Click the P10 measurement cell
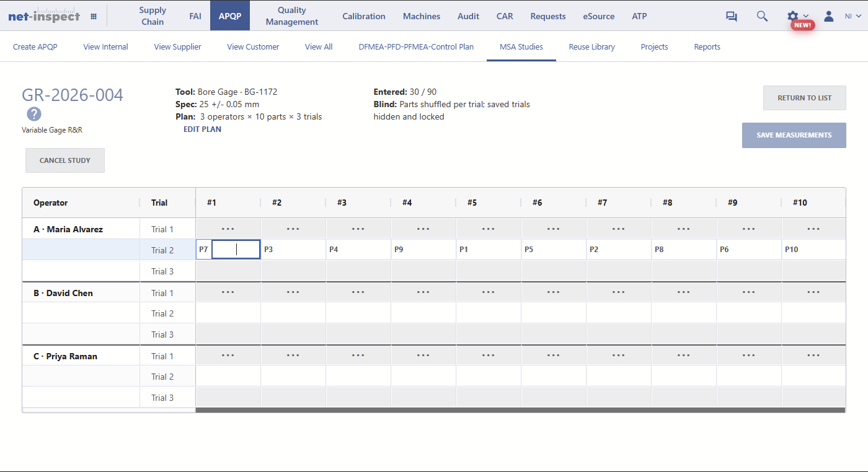 pos(813,250)
